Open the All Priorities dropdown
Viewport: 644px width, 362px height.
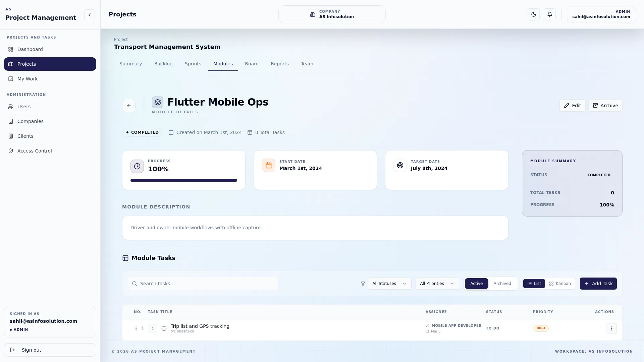437,284
